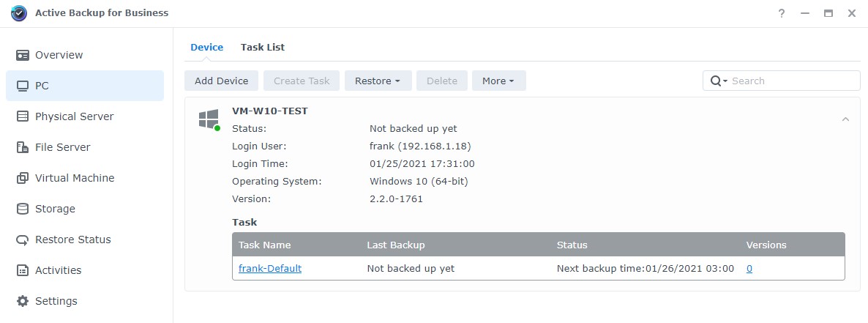
Task: Open the Overview sidebar icon
Action: click(x=23, y=55)
